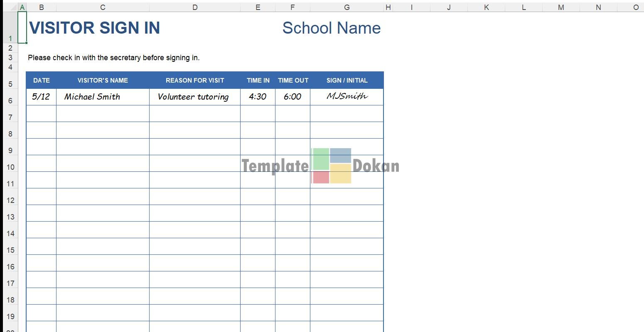Click the DATE table header cell
The height and width of the screenshot is (332, 644).
41,81
